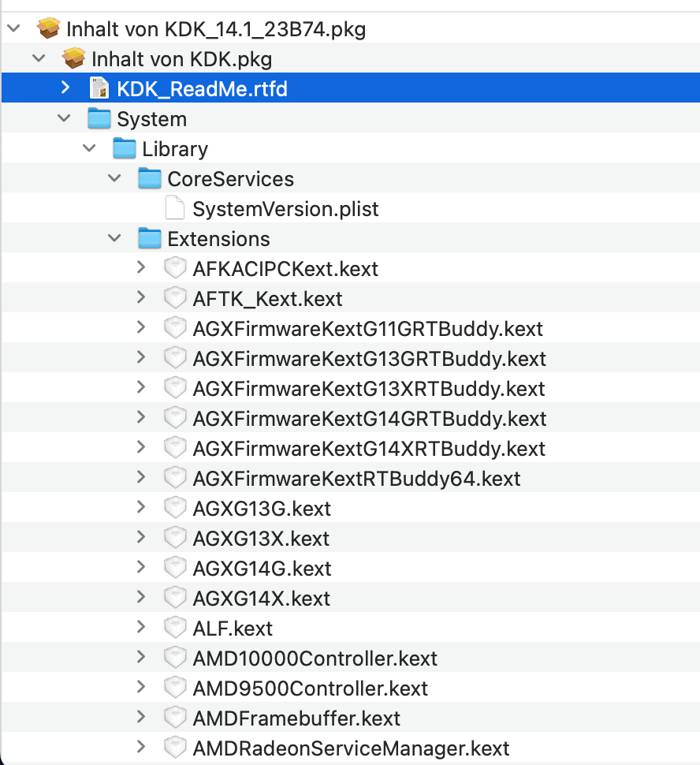This screenshot has height=765, width=700.
Task: Click the AFKACIPCKext.kext kext icon
Action: (x=175, y=268)
